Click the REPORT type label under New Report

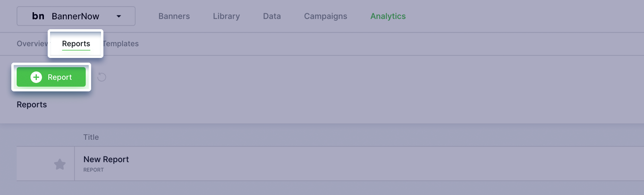93,170
